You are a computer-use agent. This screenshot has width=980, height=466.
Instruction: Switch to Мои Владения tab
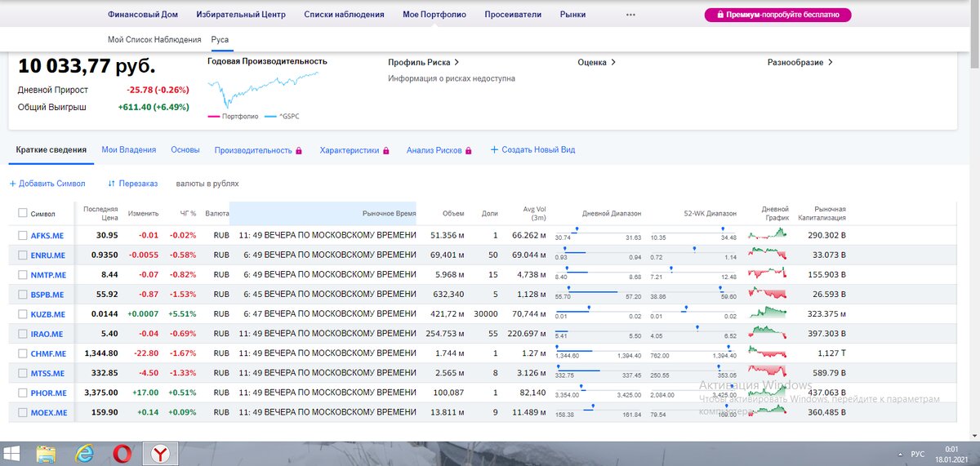129,150
